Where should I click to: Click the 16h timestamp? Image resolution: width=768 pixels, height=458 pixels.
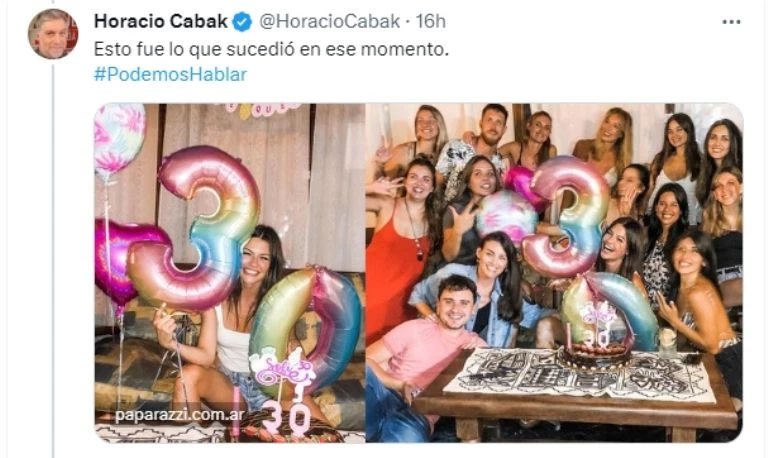(431, 22)
